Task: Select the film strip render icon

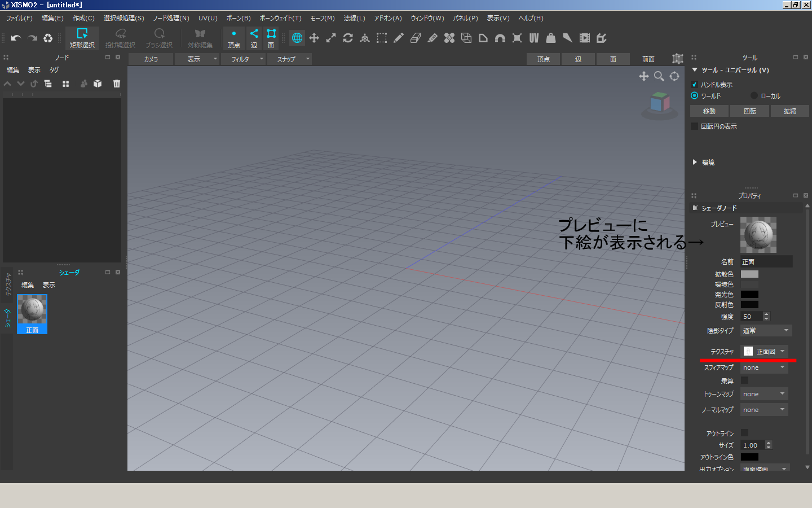Action: [585, 38]
